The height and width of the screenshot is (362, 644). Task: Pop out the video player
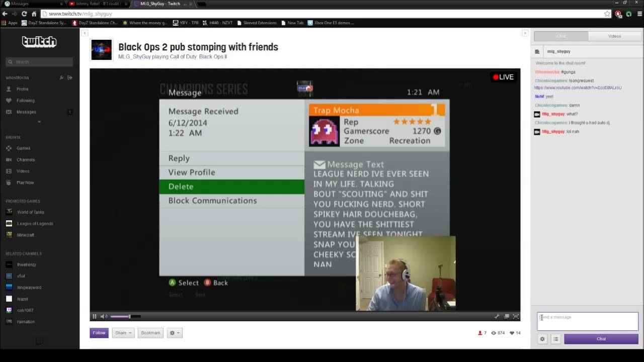click(507, 316)
